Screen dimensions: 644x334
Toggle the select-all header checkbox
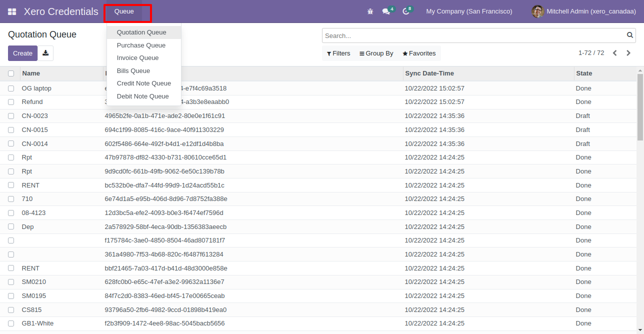click(x=11, y=73)
